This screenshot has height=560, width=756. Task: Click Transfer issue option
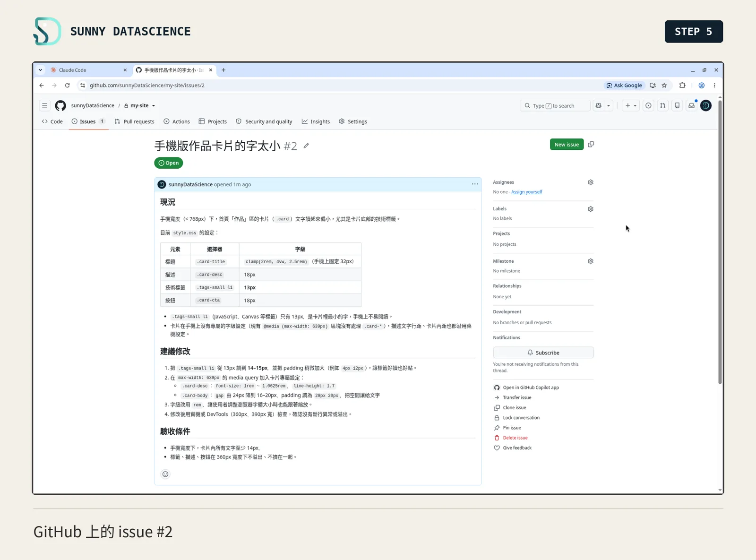point(513,398)
